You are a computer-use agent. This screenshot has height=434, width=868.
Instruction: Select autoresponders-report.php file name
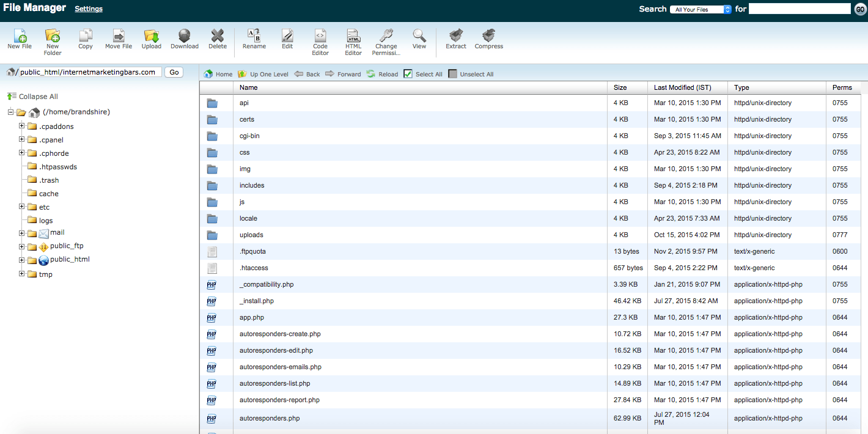pos(279,400)
